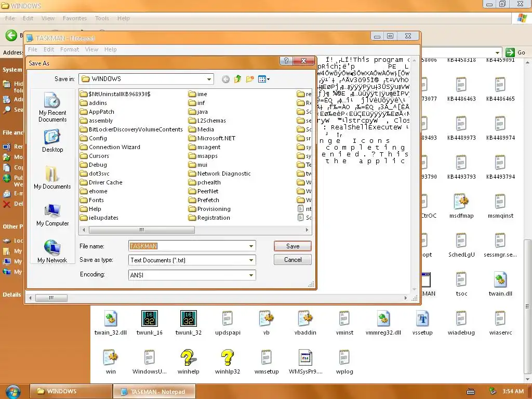Open Favorites menu in WINDOWS explorer
Image resolution: width=532 pixels, height=399 pixels.
tap(75, 18)
